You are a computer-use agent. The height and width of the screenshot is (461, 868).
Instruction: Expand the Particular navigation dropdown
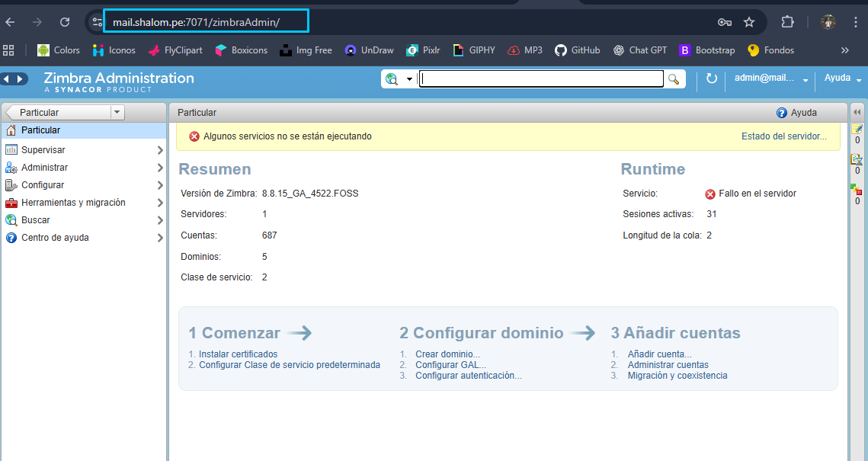click(117, 113)
